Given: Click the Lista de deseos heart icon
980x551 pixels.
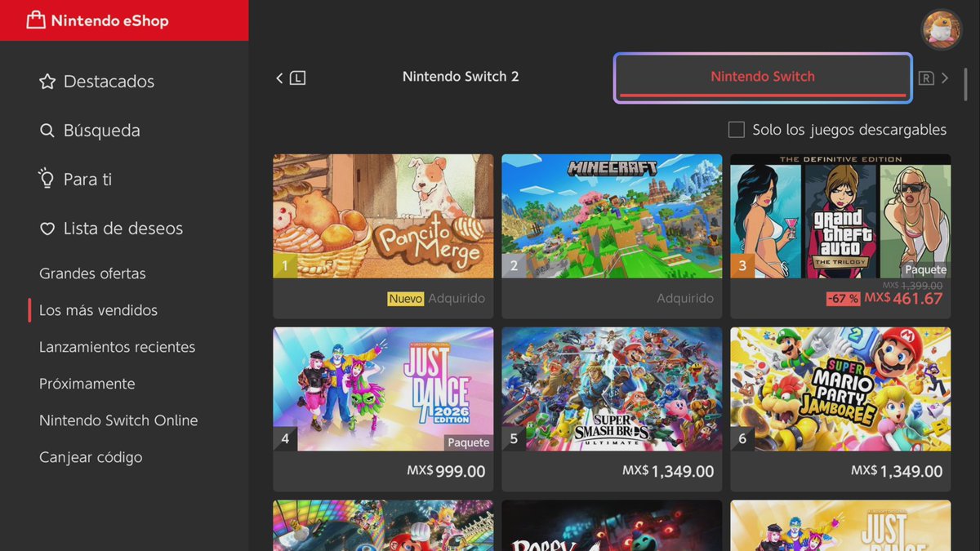Looking at the screenshot, I should click(47, 229).
